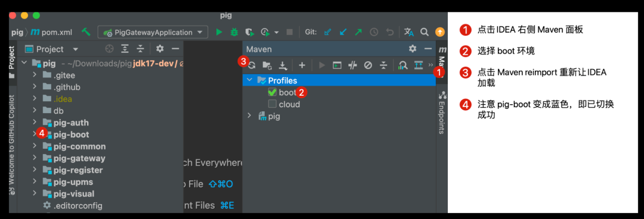Screen dimensions: 644x219
Task: Reload all Maven projects
Action: pyautogui.click(x=252, y=65)
